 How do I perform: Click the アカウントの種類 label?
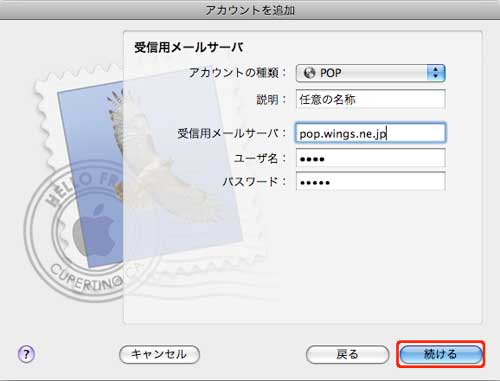pos(234,72)
